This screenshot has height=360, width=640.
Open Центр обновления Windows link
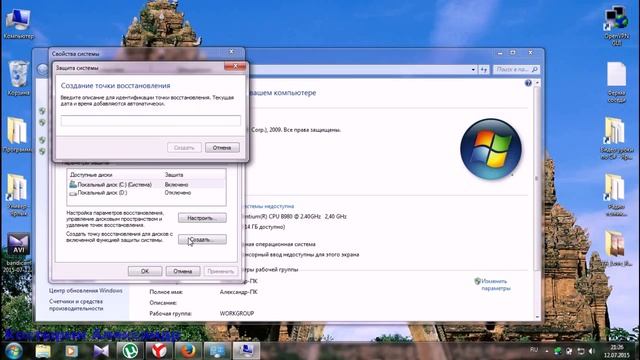coord(86,291)
